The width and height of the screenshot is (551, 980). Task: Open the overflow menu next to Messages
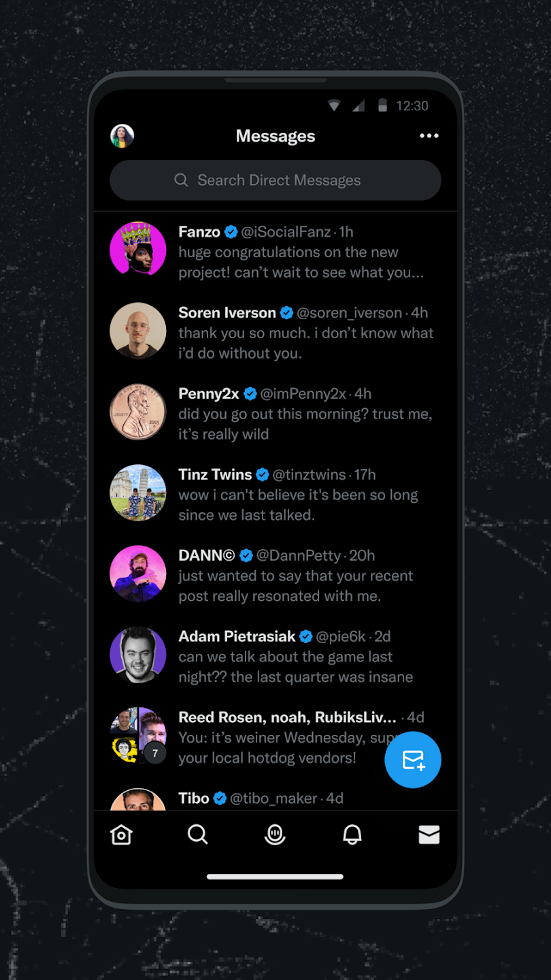click(429, 136)
